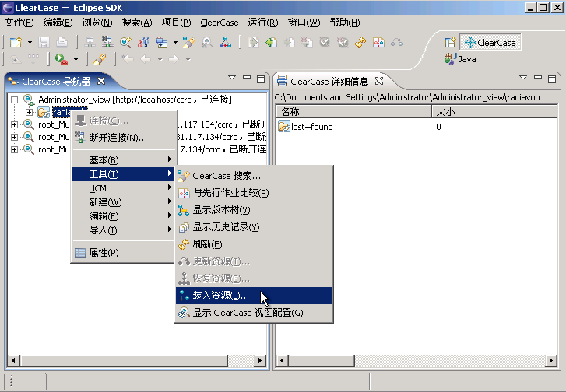Switch to the Java perspective

tap(460, 59)
